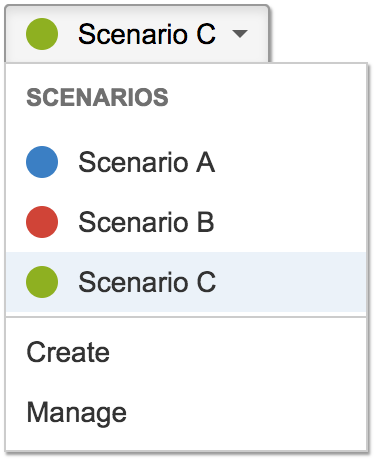
Task: Click the blue circle beside Scenario A
Action: point(42,162)
